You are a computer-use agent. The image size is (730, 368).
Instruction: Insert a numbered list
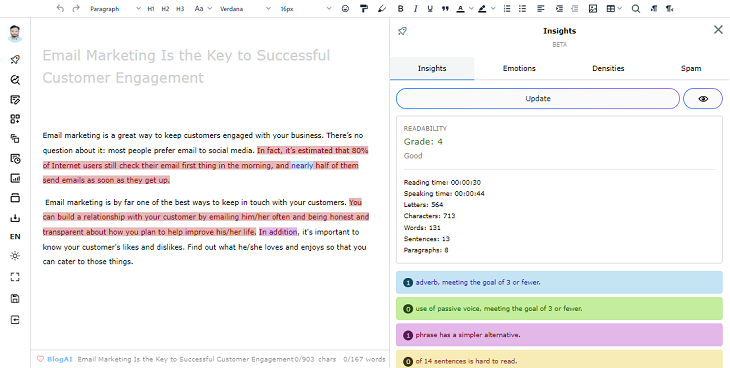tap(507, 8)
